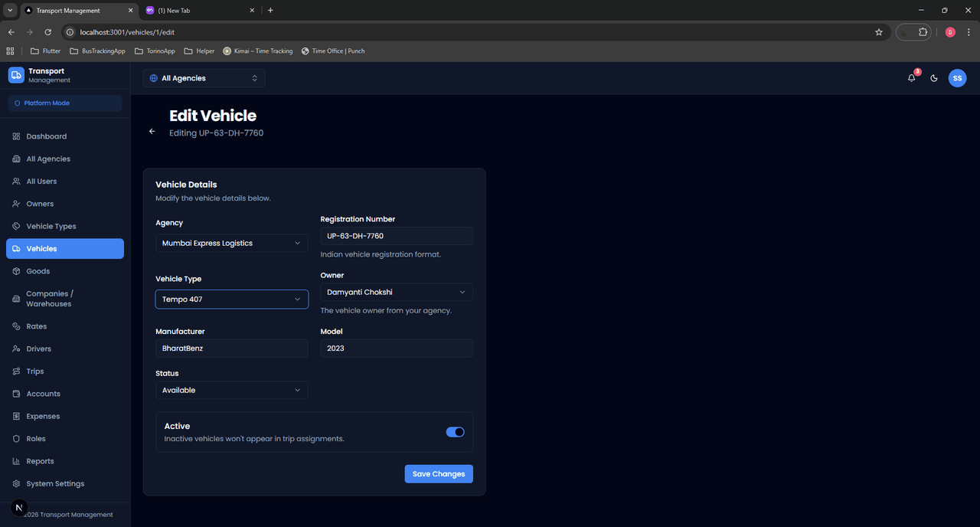Open a new browser tab with plus
980x527 pixels.
(x=270, y=10)
